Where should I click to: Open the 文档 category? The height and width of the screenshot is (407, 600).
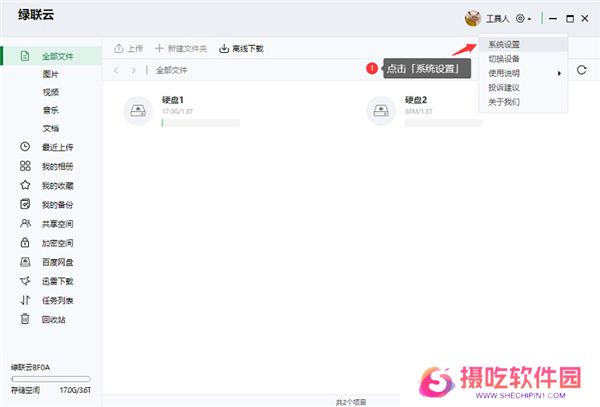pos(51,129)
